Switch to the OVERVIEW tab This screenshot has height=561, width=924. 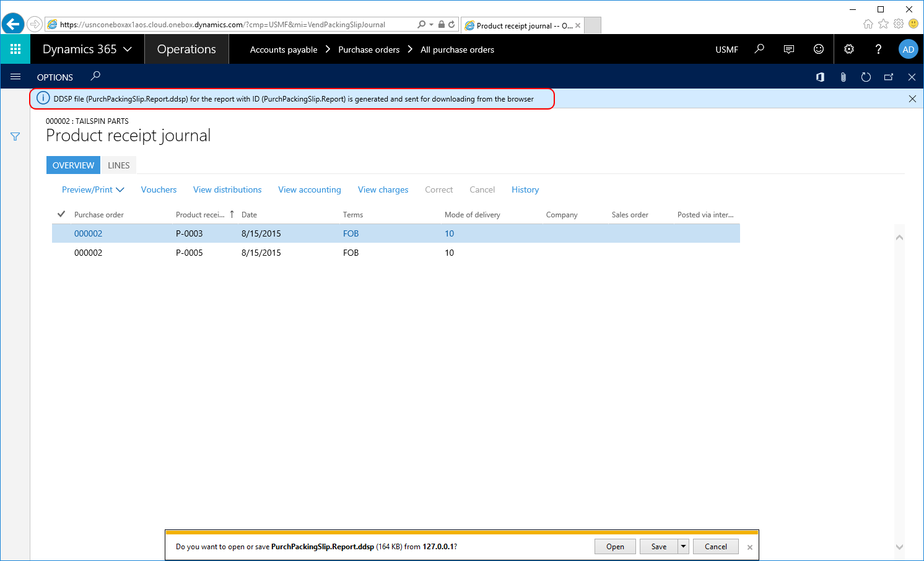click(x=73, y=165)
